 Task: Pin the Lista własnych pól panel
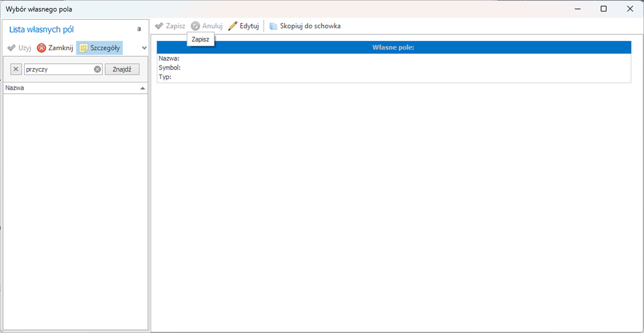139,30
